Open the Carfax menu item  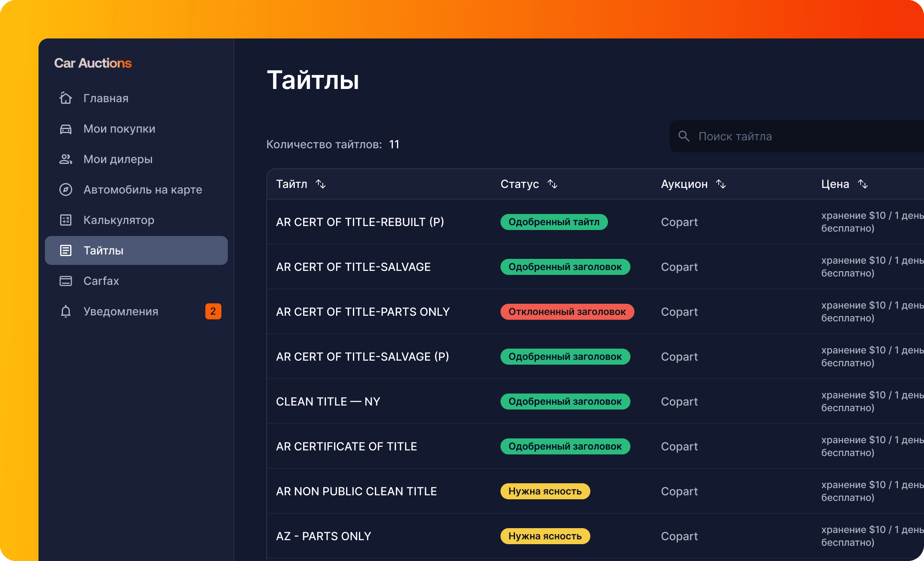click(101, 281)
